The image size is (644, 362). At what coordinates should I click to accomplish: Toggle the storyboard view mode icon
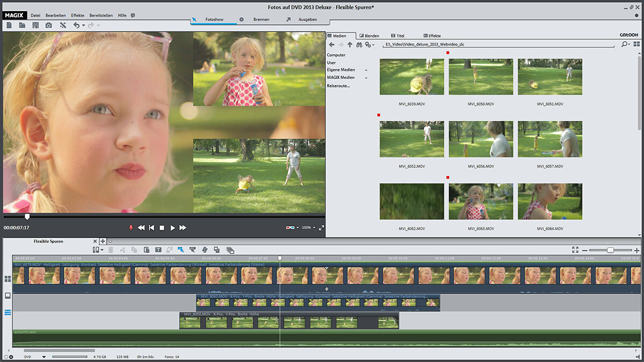pos(8,279)
